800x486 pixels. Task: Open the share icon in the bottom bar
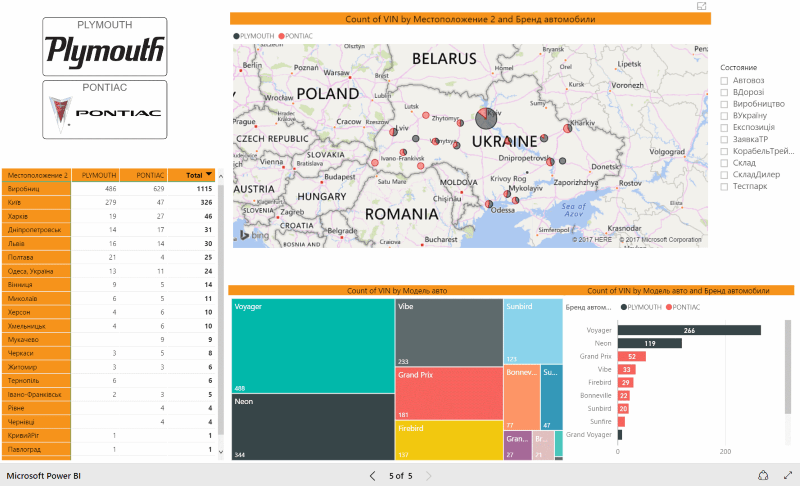point(763,475)
